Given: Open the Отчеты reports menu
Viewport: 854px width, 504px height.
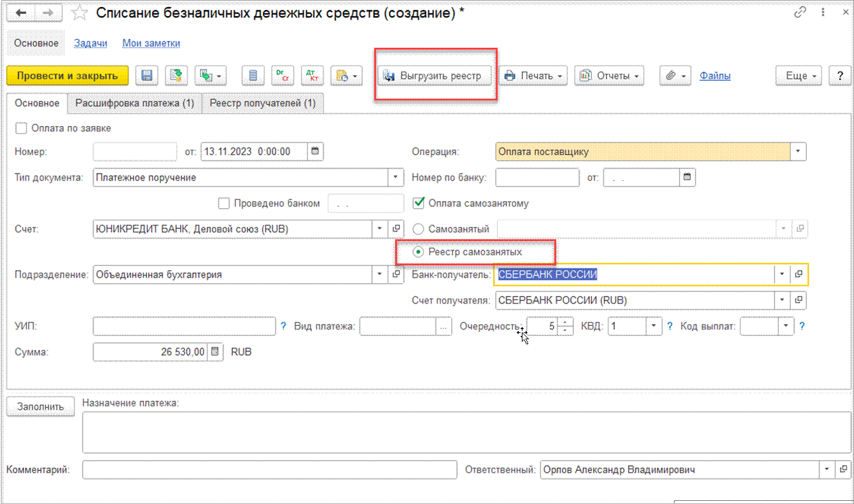Looking at the screenshot, I should (610, 76).
